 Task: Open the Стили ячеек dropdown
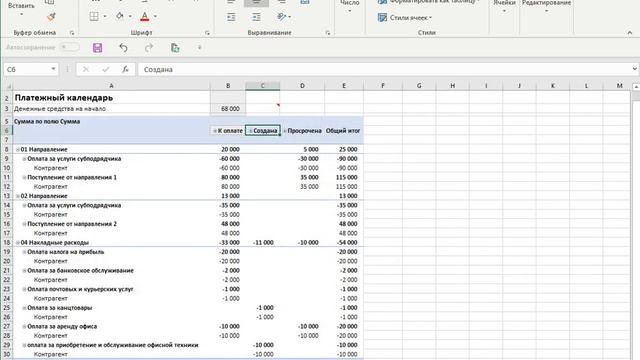tap(405, 18)
